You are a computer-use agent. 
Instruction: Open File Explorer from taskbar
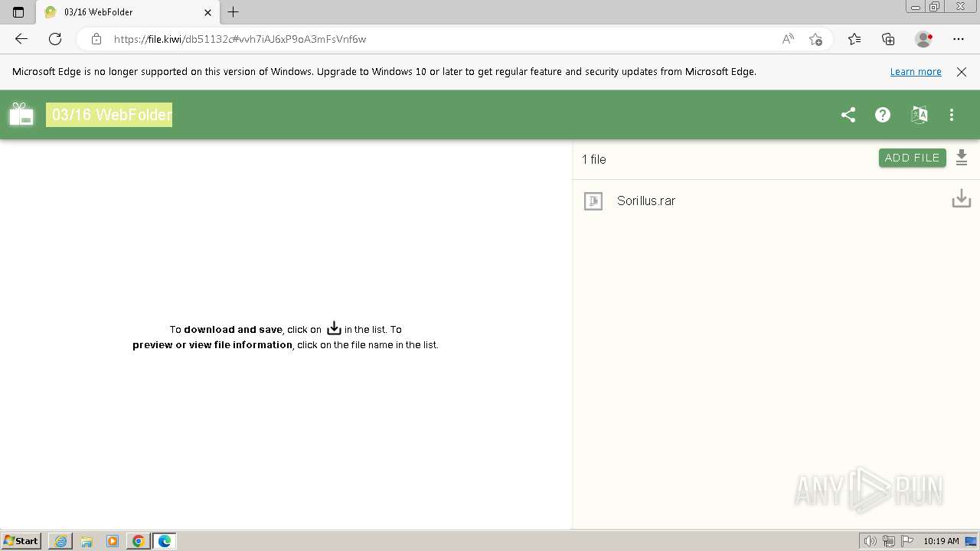[87, 541]
